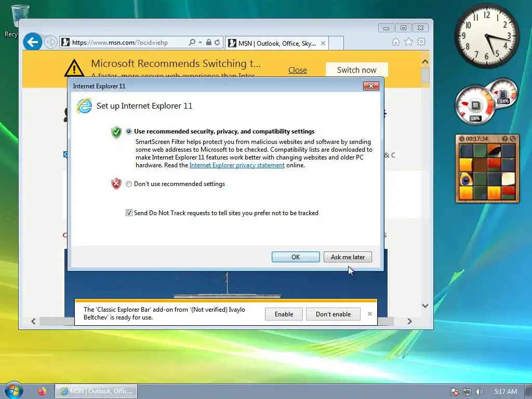Go back with the blue arrow button
532x399 pixels.
click(33, 42)
